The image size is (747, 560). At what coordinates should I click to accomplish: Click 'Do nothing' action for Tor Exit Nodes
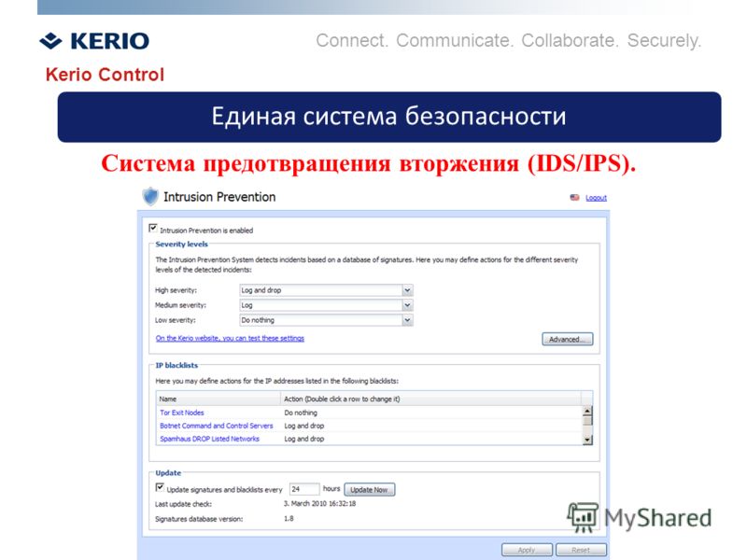301,413
